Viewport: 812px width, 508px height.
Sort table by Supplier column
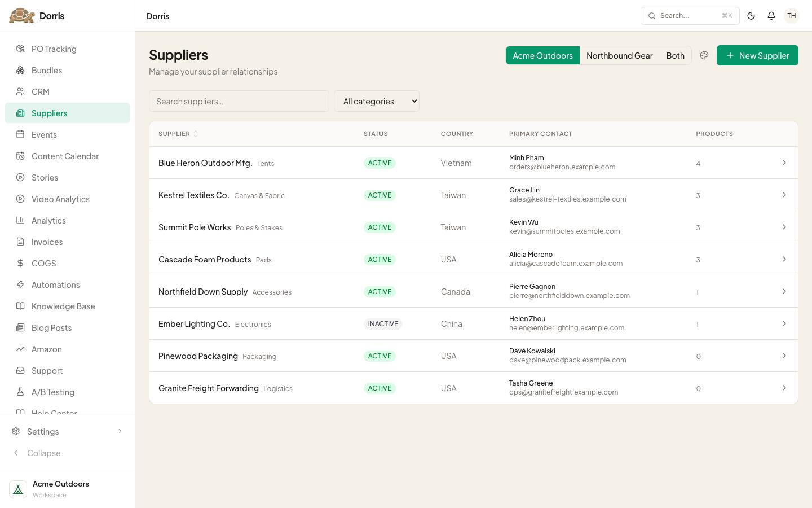coord(178,134)
